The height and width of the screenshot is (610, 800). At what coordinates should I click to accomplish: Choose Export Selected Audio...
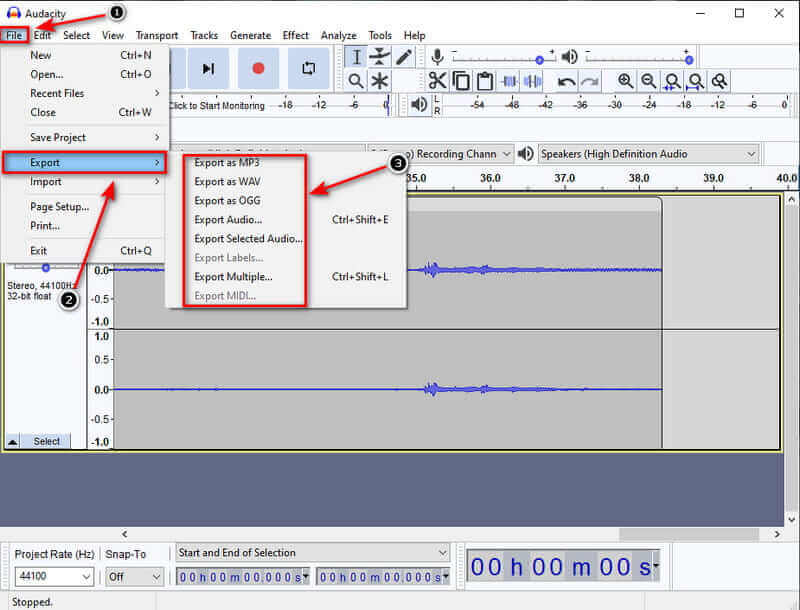[248, 239]
